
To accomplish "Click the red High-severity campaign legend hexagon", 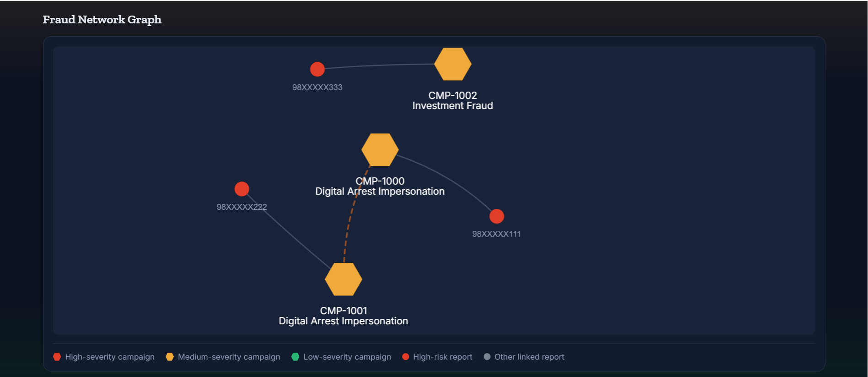I will click(x=57, y=357).
